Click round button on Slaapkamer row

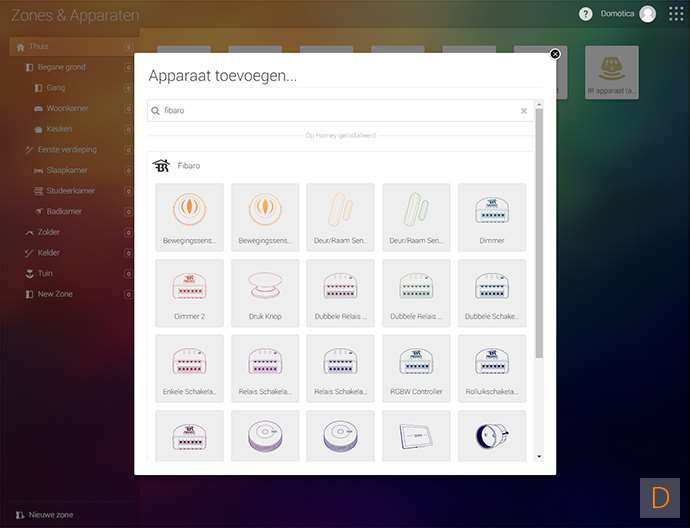click(x=128, y=171)
